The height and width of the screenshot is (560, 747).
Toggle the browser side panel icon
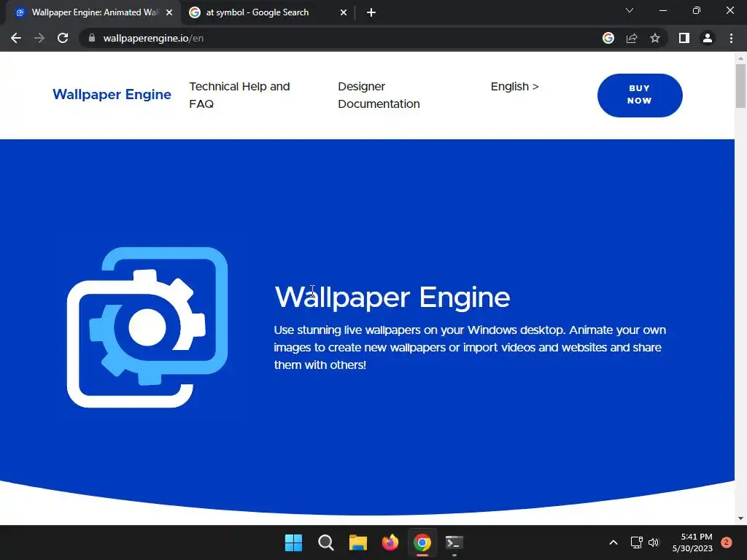684,38
